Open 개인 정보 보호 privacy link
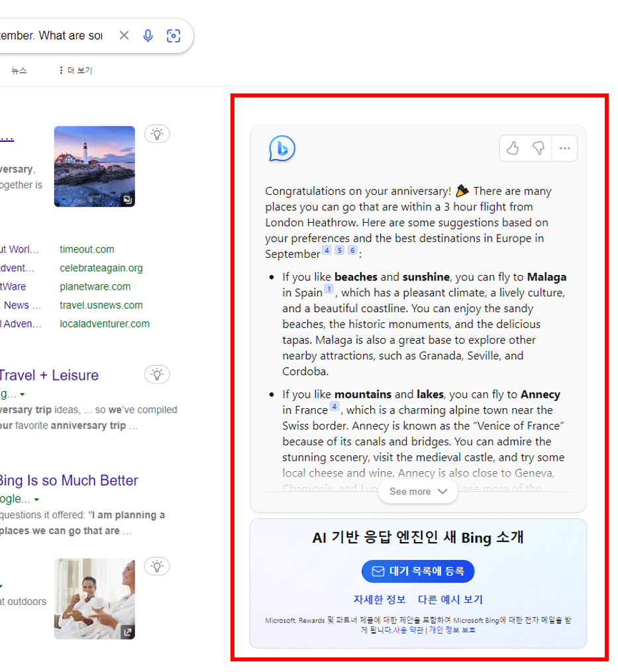 point(452,630)
